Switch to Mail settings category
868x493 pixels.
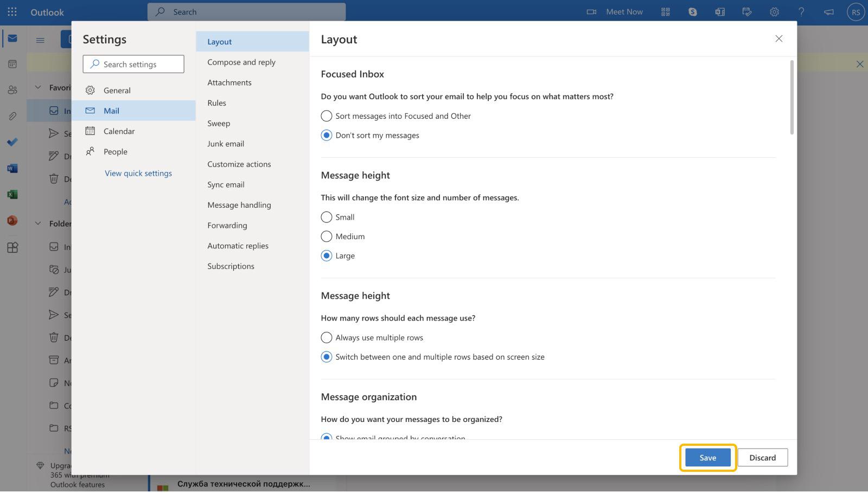112,110
